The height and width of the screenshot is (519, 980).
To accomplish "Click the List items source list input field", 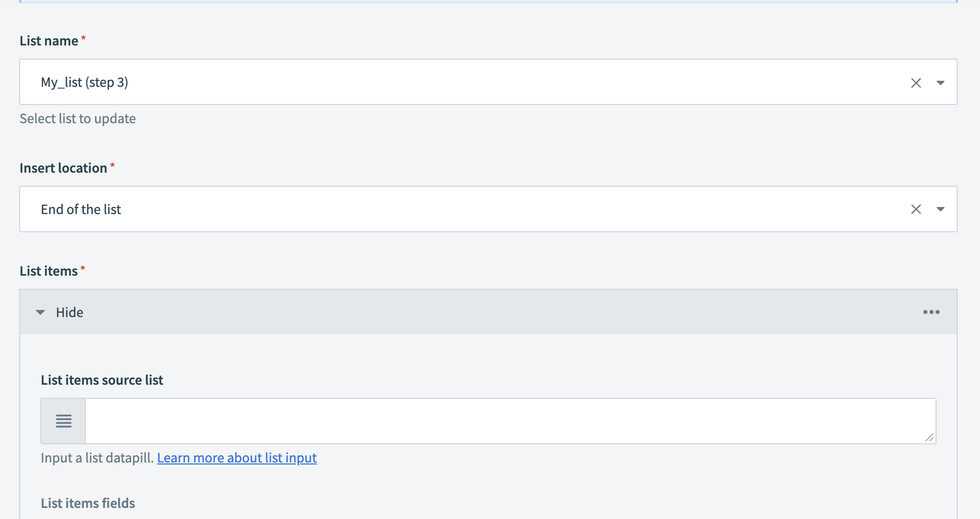I will pyautogui.click(x=505, y=421).
